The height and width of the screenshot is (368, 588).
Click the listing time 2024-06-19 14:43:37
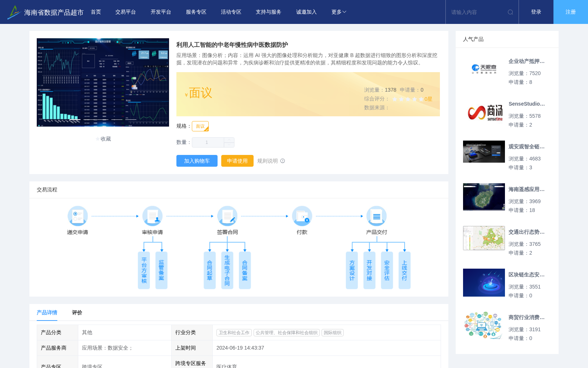[240, 348]
